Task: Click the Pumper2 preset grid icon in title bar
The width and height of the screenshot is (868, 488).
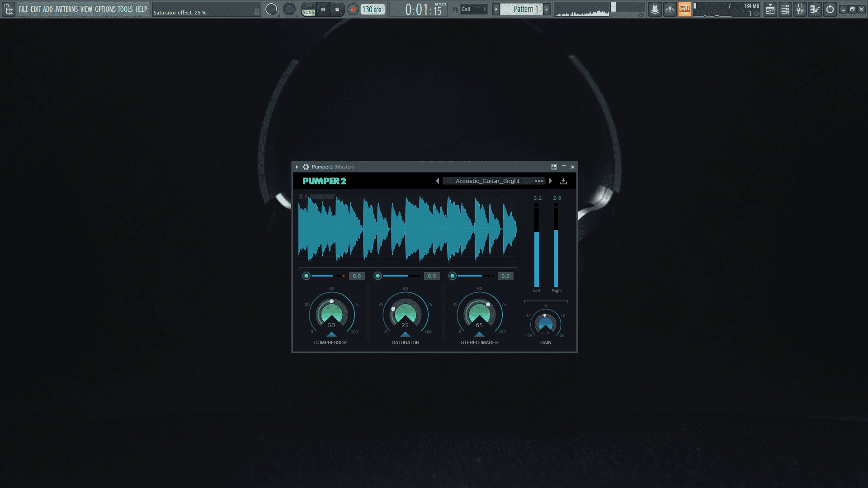Action: pyautogui.click(x=554, y=167)
